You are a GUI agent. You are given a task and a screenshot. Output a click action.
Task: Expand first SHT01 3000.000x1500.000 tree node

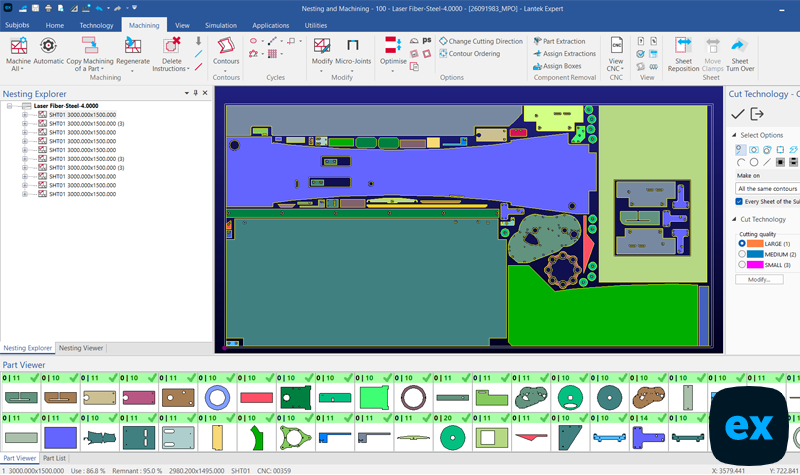(24, 115)
